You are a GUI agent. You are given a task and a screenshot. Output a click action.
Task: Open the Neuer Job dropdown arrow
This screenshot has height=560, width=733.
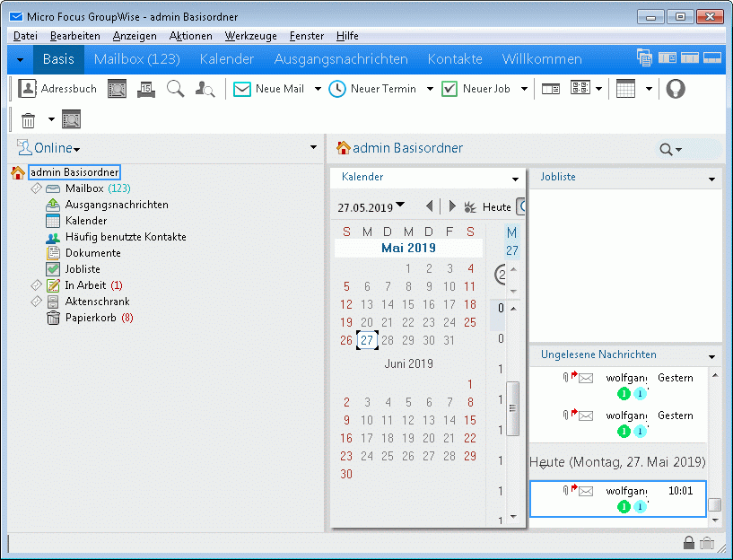(x=524, y=89)
